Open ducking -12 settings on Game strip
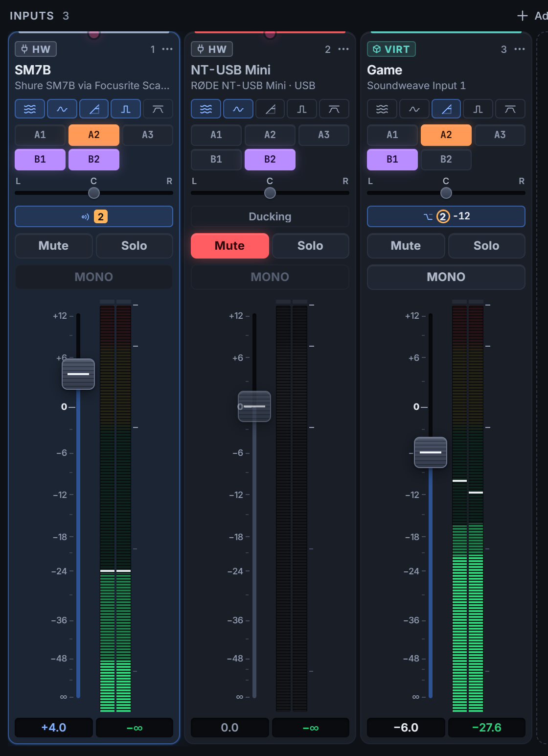The width and height of the screenshot is (548, 756). coord(446,216)
